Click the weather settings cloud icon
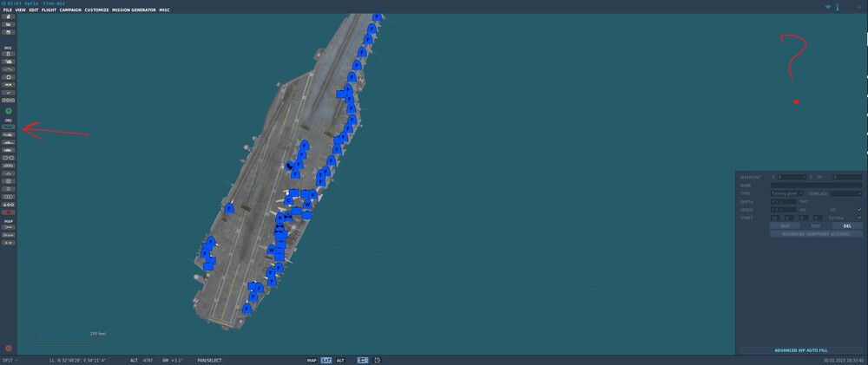 click(9, 62)
